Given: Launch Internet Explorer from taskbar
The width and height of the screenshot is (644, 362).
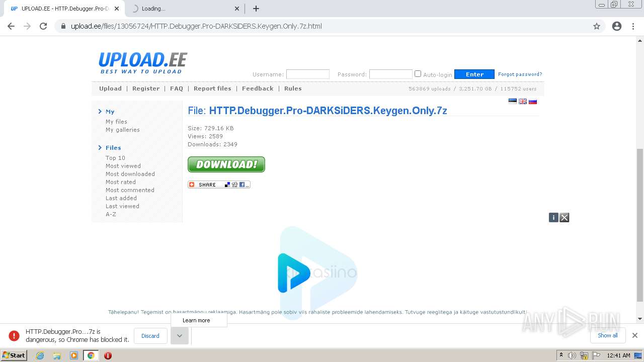Looking at the screenshot, I should (x=40, y=355).
